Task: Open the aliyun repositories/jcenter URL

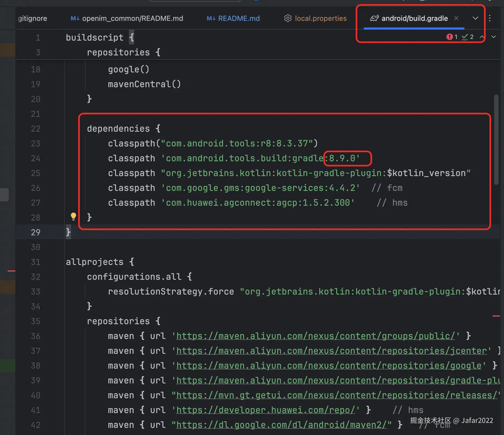Action: 332,351
